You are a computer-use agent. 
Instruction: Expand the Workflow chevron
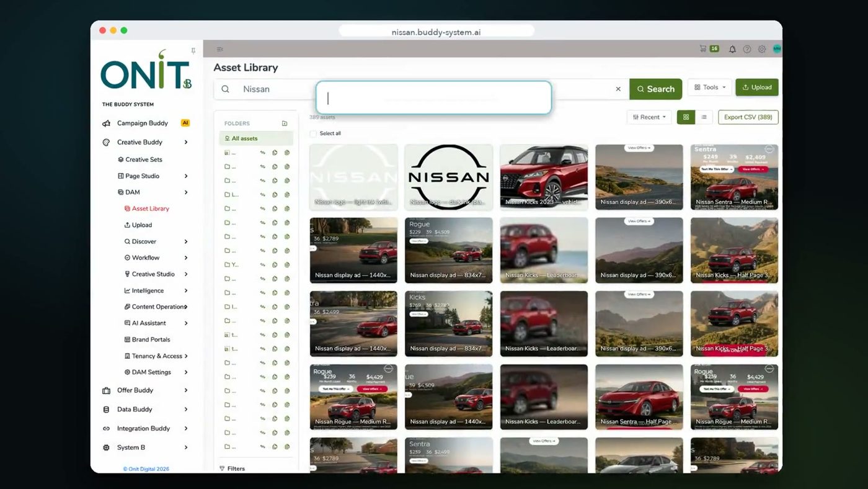[186, 258]
